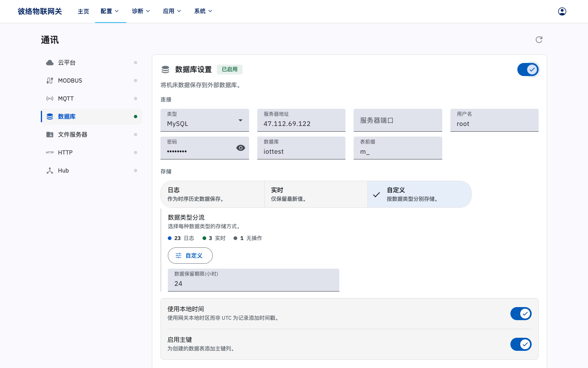Open 云平台 in sidebar
Screen dimensions: 588x368
coord(91,63)
